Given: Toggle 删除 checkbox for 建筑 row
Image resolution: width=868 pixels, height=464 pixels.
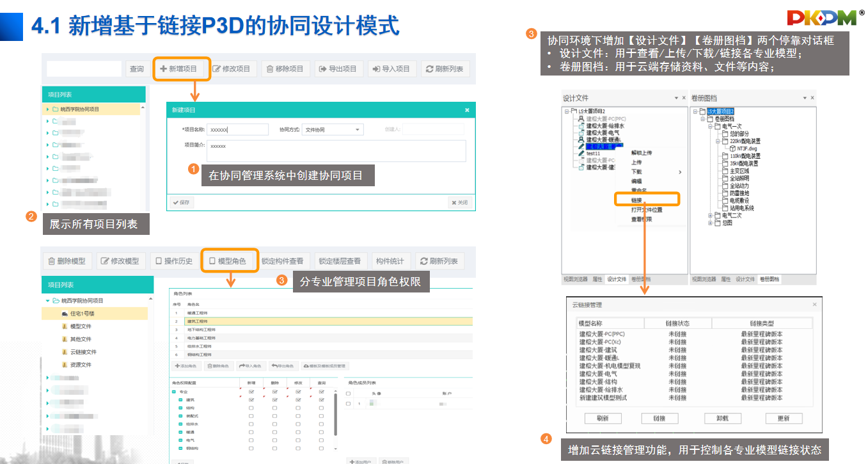Looking at the screenshot, I should point(275,400).
